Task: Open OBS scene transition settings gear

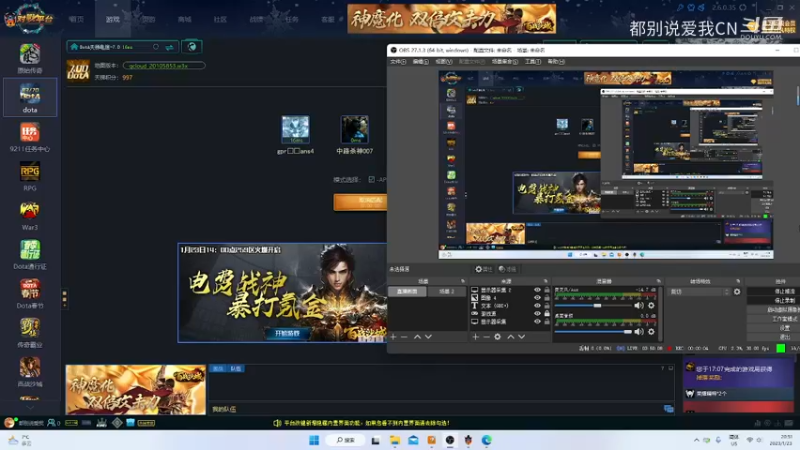Action: [737, 292]
